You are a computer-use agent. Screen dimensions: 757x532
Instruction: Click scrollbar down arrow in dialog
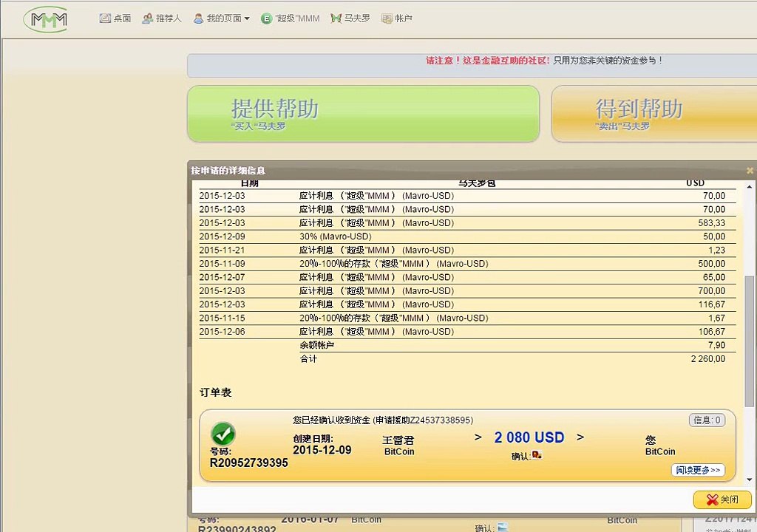pos(750,480)
